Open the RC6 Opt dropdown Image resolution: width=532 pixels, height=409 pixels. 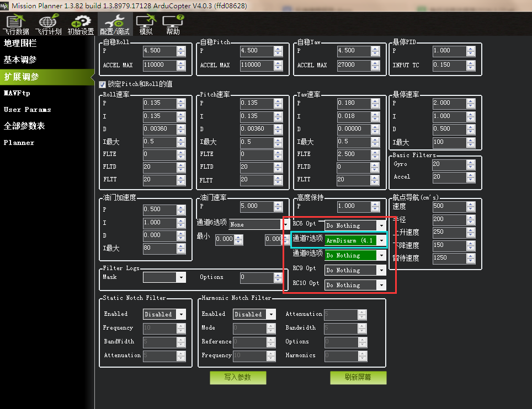point(381,225)
